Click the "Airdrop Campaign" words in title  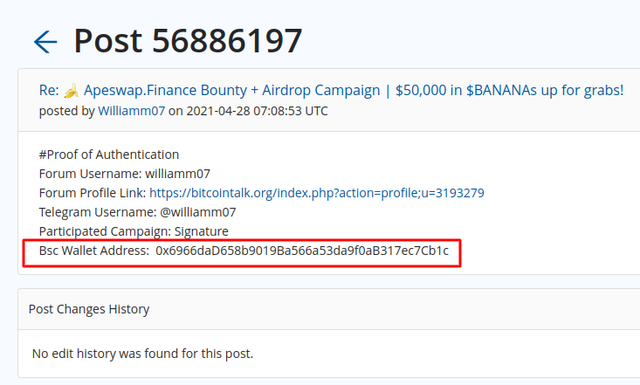pyautogui.click(x=321, y=90)
